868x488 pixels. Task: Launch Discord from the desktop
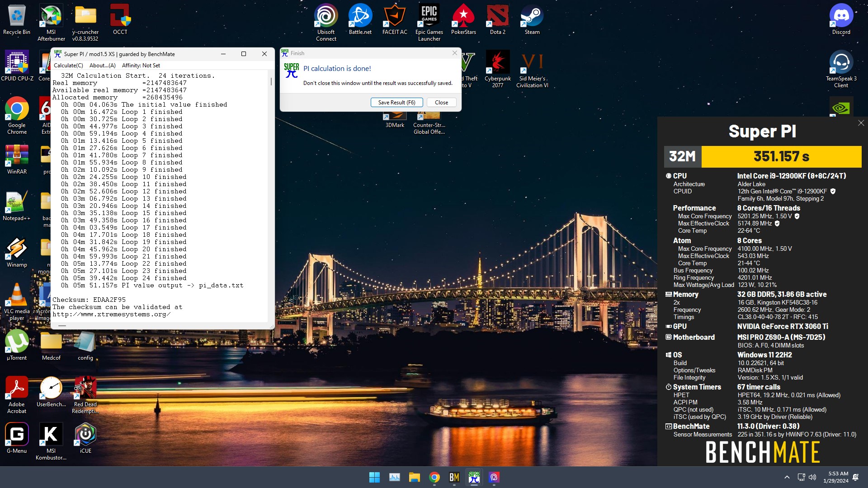pos(841,20)
